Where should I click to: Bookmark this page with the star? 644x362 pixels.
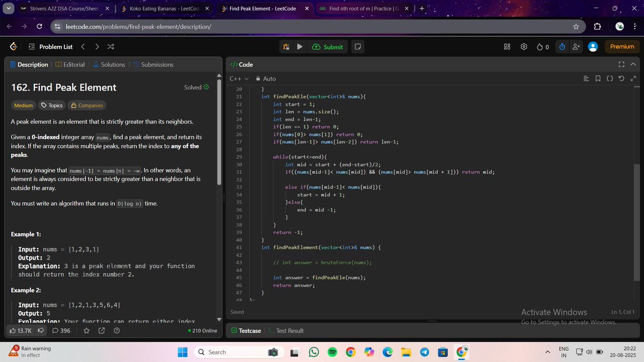coord(576,26)
